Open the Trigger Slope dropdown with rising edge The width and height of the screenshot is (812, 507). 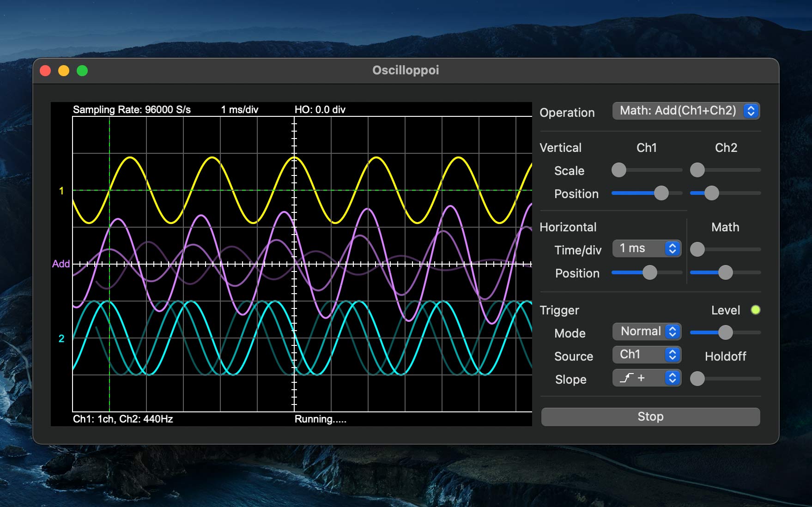(x=646, y=378)
